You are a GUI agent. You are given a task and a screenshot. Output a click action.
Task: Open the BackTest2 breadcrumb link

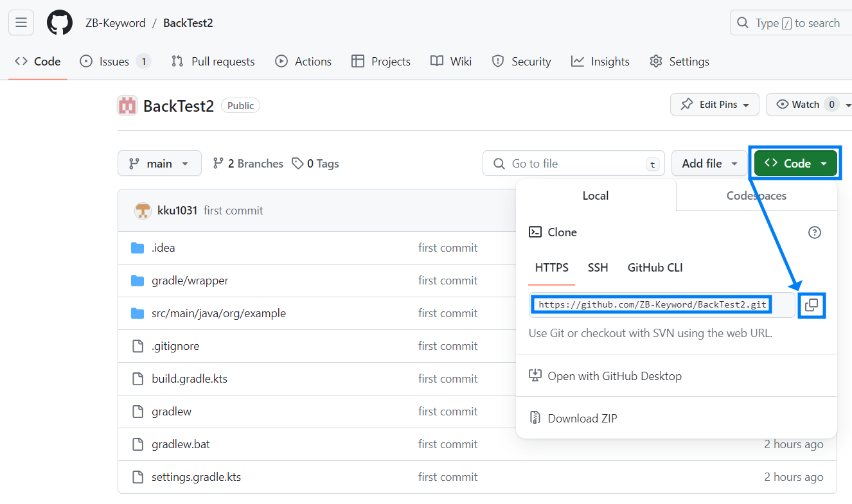(188, 23)
